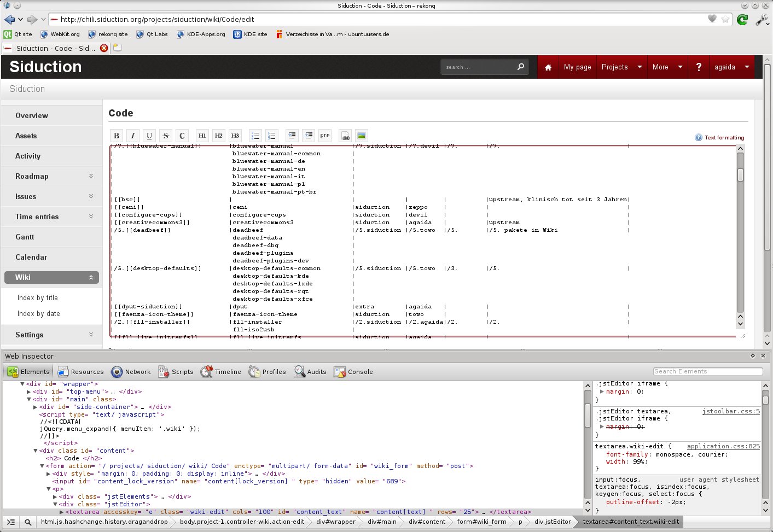
Task: Insert an ordered numbered list
Action: point(271,136)
